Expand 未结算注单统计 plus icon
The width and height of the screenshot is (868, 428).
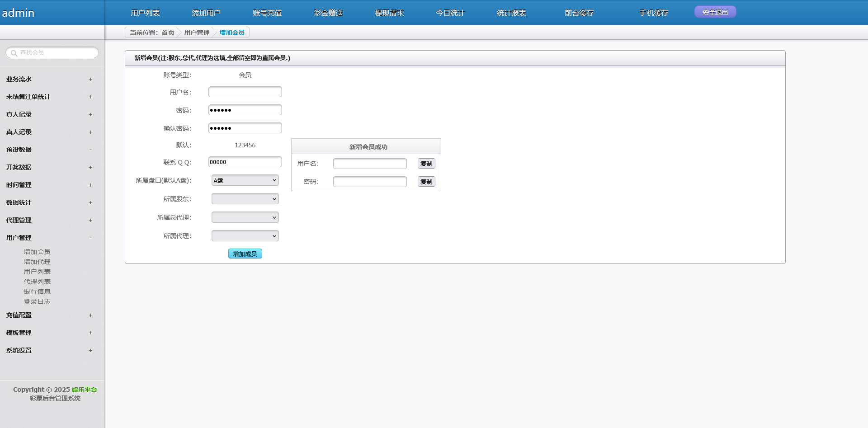point(90,97)
